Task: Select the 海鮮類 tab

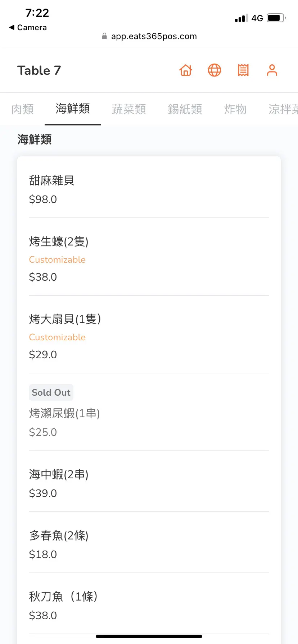Action: tap(73, 109)
